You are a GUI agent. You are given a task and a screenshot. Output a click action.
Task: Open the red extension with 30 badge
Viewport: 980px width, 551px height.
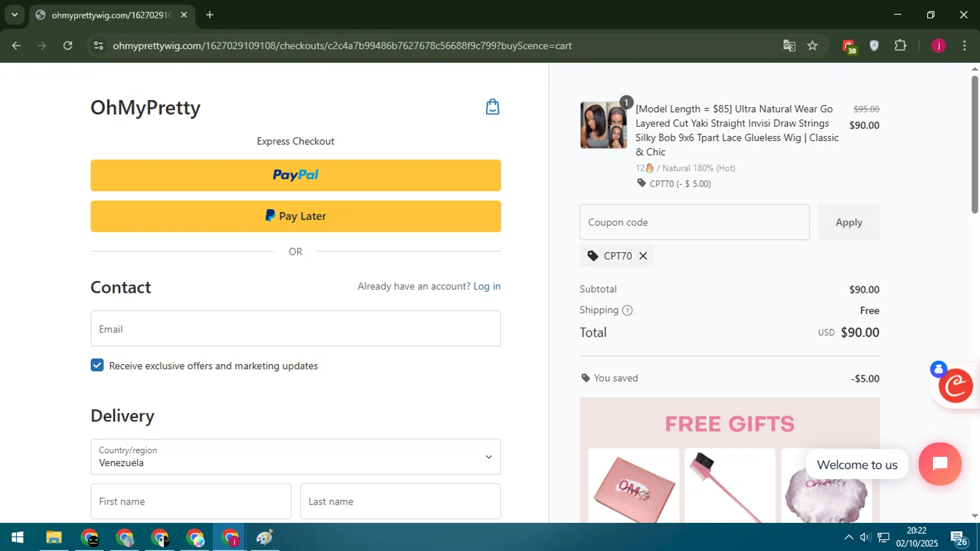[x=849, y=46]
